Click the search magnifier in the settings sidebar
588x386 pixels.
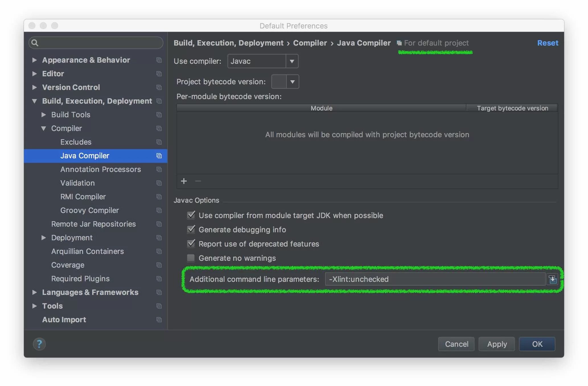tap(35, 43)
